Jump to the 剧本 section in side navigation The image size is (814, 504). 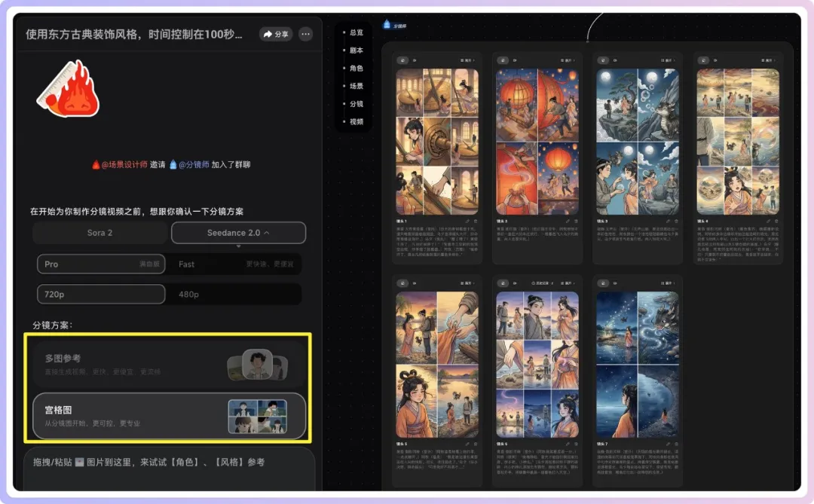tap(356, 50)
